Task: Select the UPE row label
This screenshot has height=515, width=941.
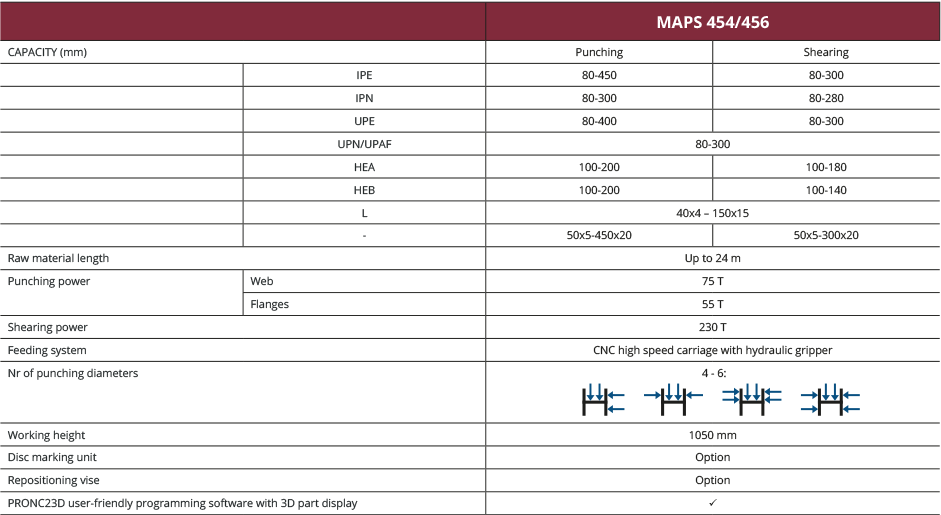Action: pyautogui.click(x=364, y=121)
